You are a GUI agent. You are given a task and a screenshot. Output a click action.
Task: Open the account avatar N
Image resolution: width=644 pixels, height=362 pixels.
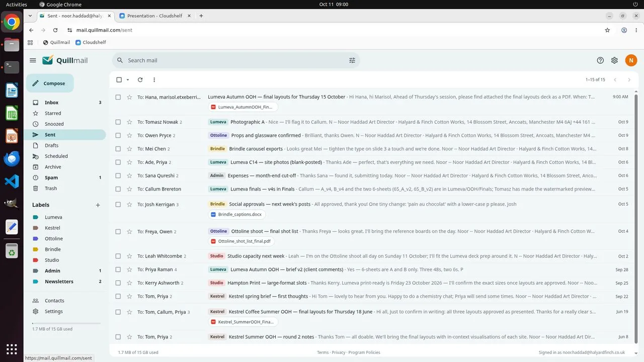tap(631, 60)
